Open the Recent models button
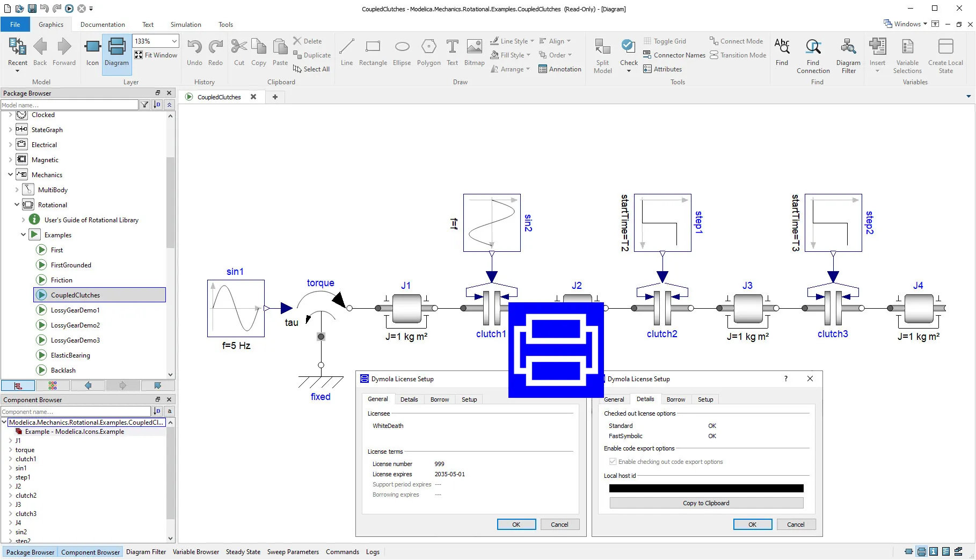 [x=17, y=55]
